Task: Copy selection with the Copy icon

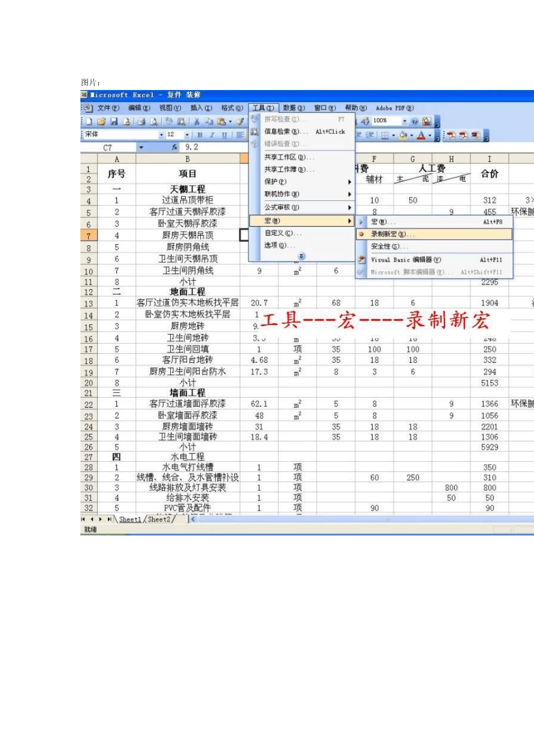Action: pos(209,121)
